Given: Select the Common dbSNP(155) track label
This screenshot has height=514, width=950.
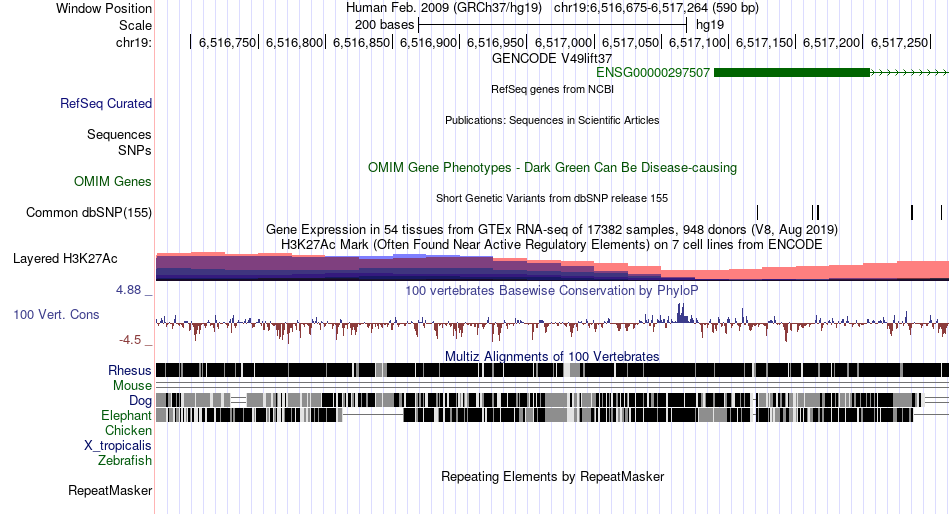Looking at the screenshot, I should click(x=89, y=213).
